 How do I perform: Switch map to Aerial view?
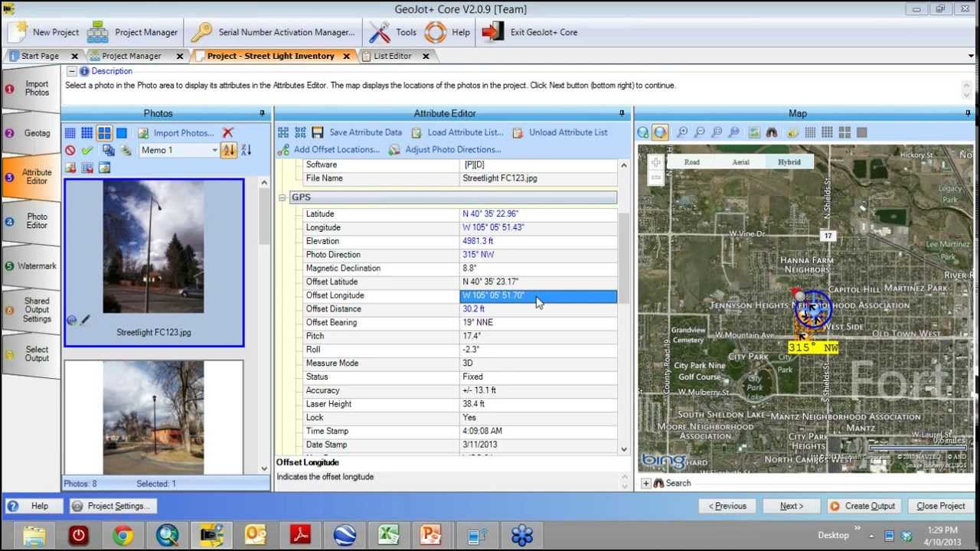pos(740,161)
